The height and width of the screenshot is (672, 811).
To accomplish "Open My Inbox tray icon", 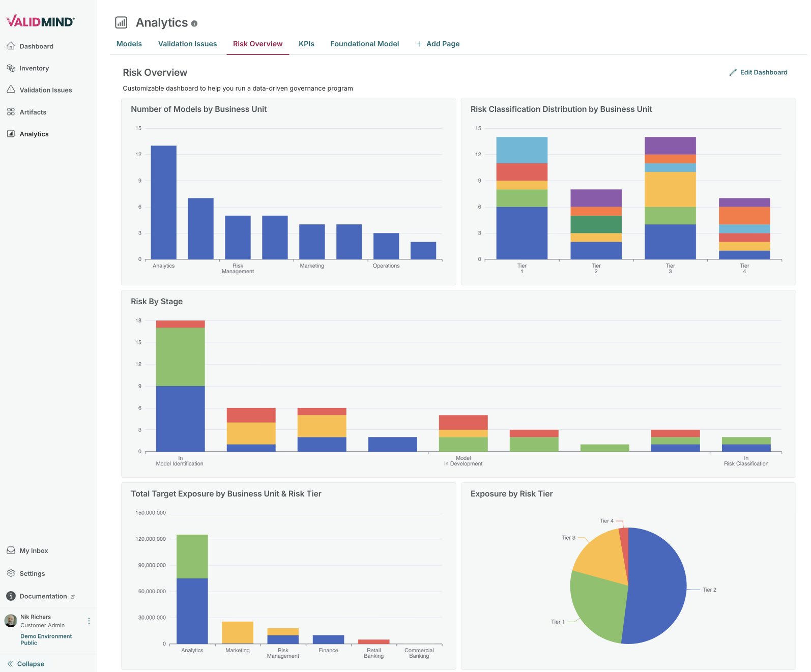I will tap(11, 550).
